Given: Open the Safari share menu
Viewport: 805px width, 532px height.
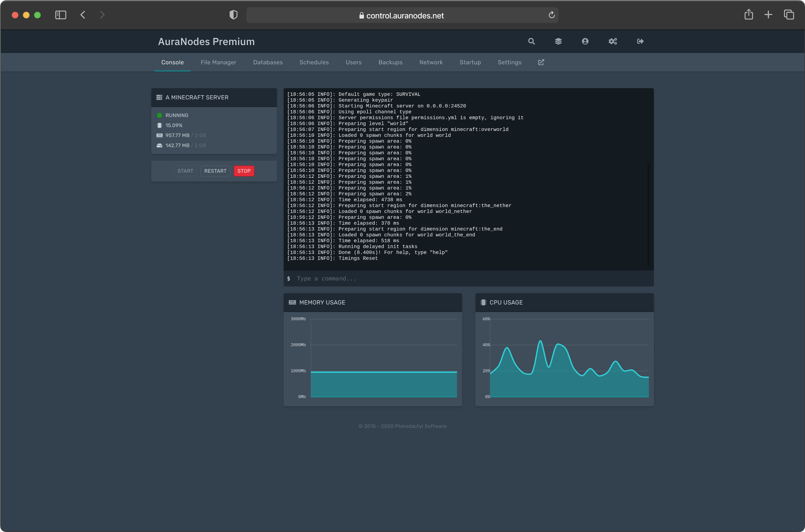Looking at the screenshot, I should pos(749,15).
